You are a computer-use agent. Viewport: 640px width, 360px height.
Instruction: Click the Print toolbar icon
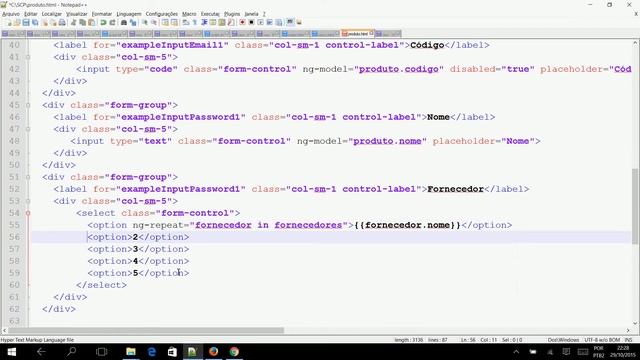[62, 22]
